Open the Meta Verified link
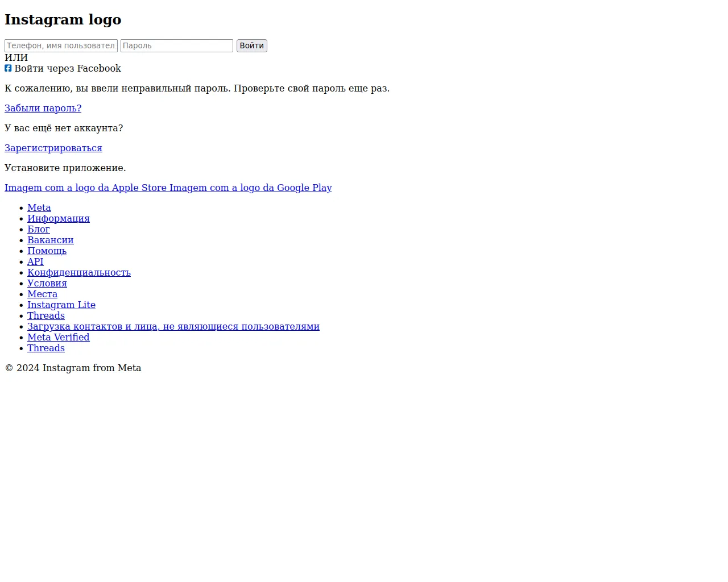 [x=59, y=337]
